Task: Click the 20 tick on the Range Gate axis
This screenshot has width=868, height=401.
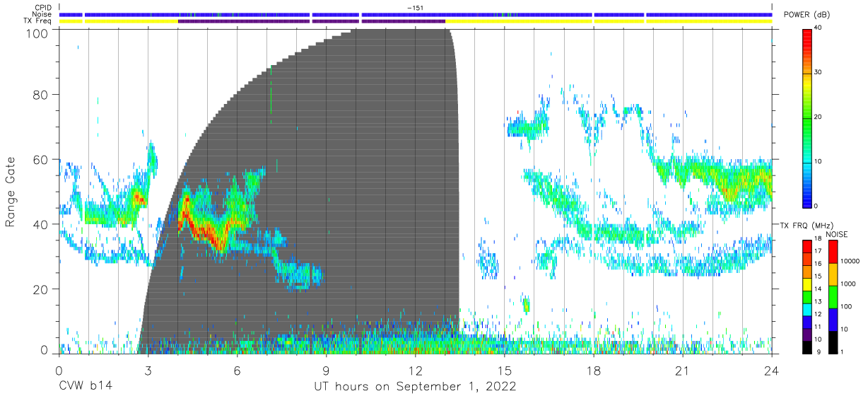Action: coord(42,289)
